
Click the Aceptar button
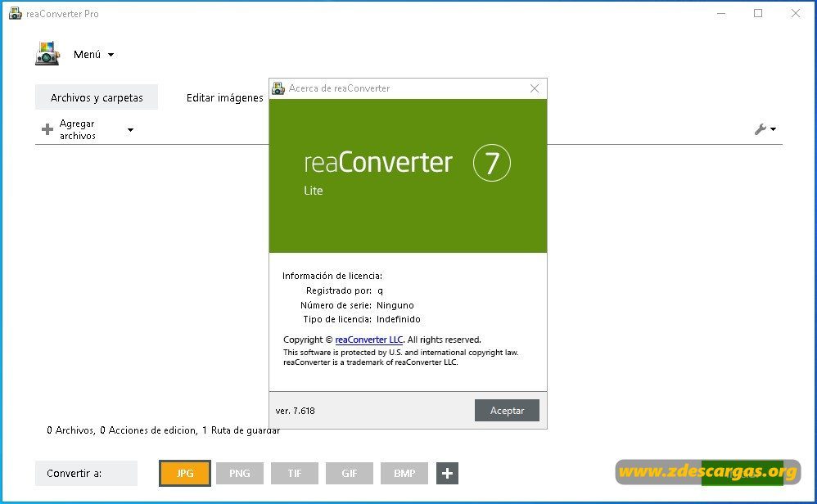point(507,410)
